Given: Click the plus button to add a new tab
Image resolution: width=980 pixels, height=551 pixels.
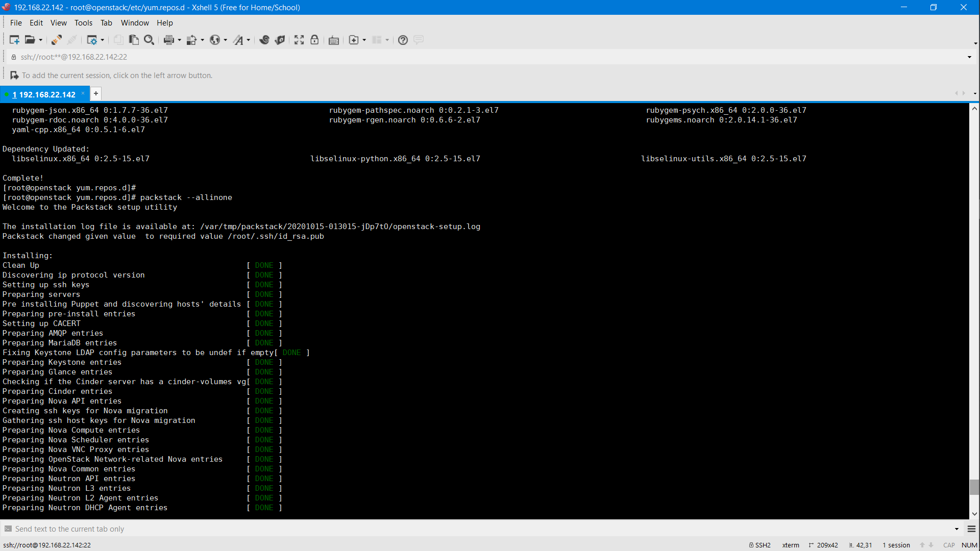Looking at the screenshot, I should click(x=95, y=94).
